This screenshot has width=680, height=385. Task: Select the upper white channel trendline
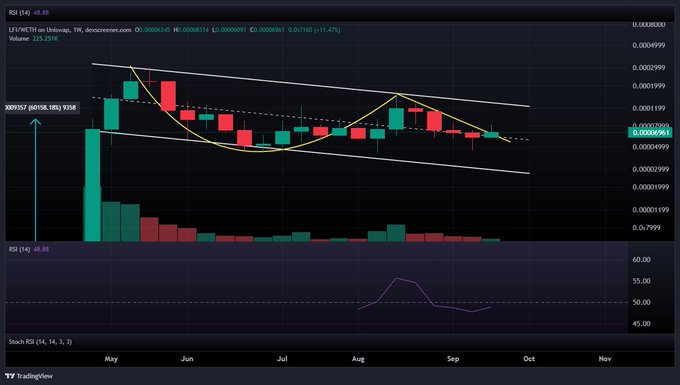(311, 85)
